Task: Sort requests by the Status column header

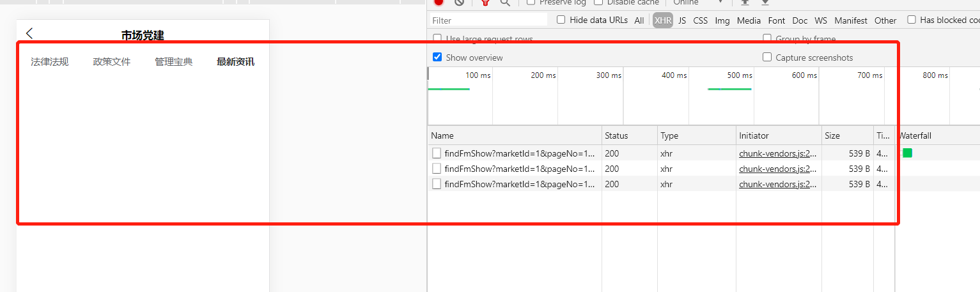Action: point(630,135)
